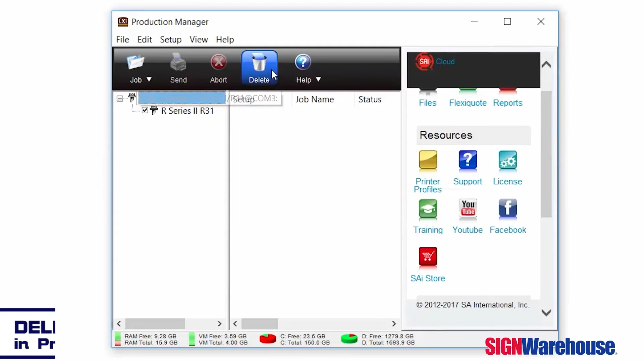
Task: Select R Series II R31 tree item
Action: click(187, 111)
